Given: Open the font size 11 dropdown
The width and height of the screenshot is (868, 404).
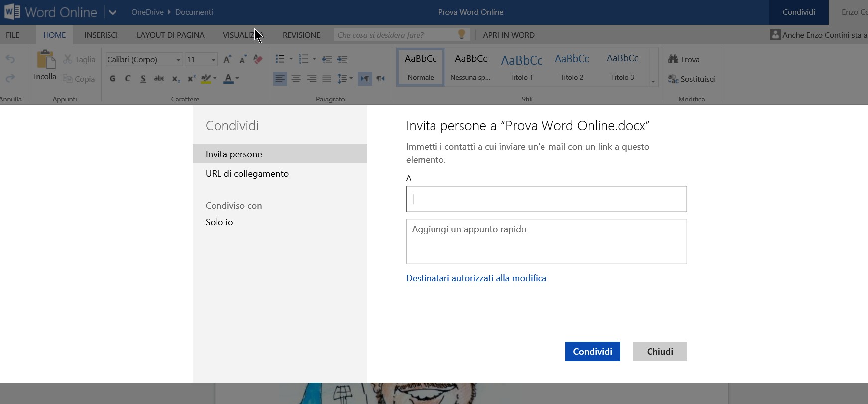Looking at the screenshot, I should (x=213, y=60).
